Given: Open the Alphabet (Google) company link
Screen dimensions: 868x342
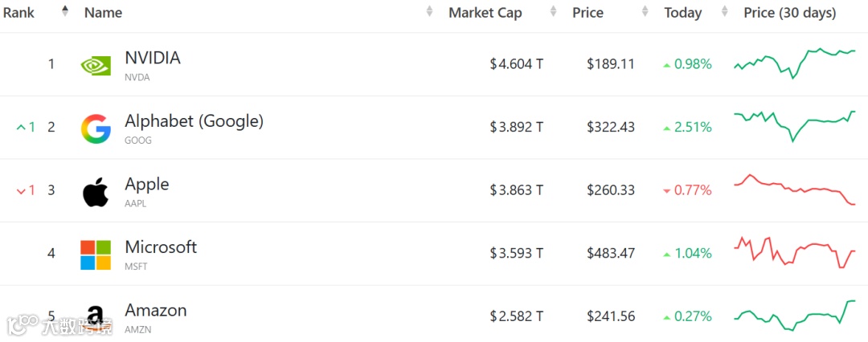Looking at the screenshot, I should (x=194, y=121).
